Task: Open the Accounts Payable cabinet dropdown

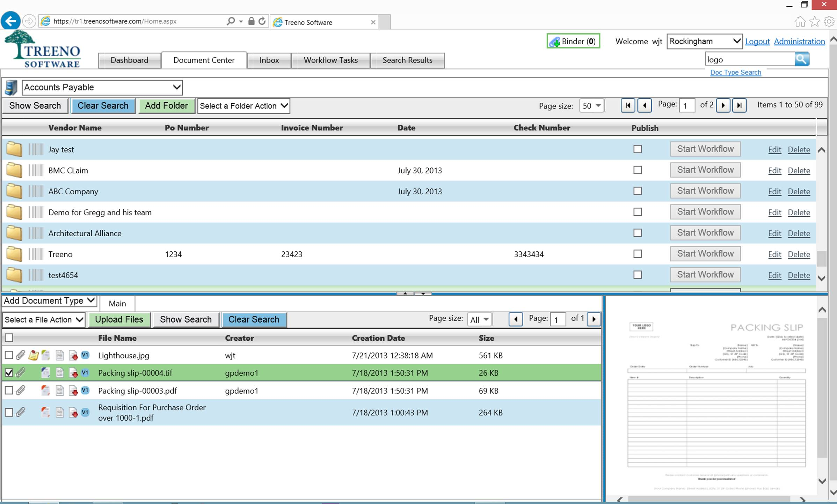Action: click(x=102, y=87)
